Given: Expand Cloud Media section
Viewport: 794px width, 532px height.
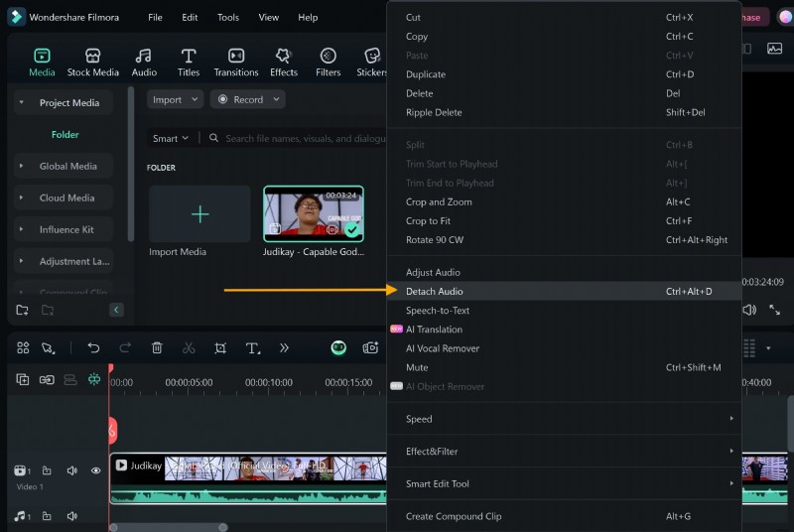Looking at the screenshot, I should click(21, 198).
